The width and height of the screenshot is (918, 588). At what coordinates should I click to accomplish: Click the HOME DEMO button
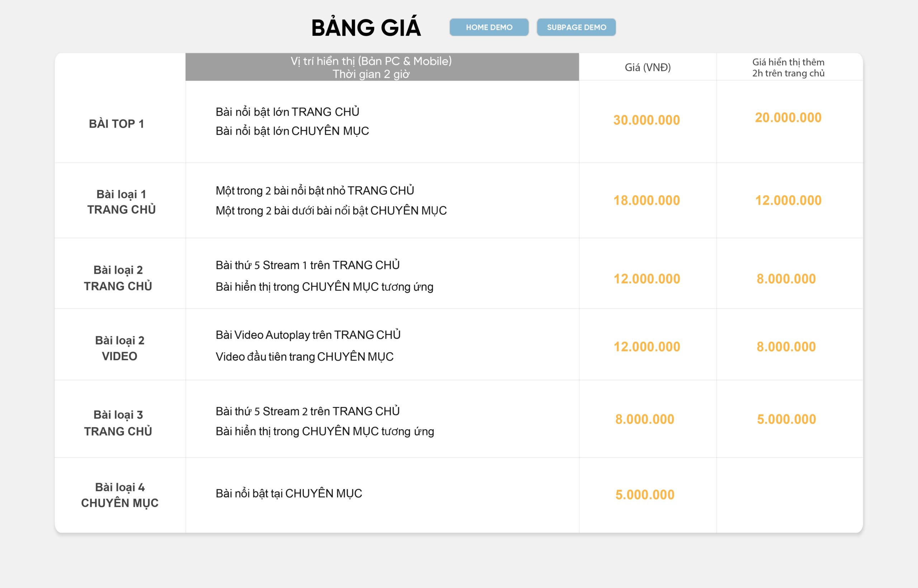click(489, 27)
